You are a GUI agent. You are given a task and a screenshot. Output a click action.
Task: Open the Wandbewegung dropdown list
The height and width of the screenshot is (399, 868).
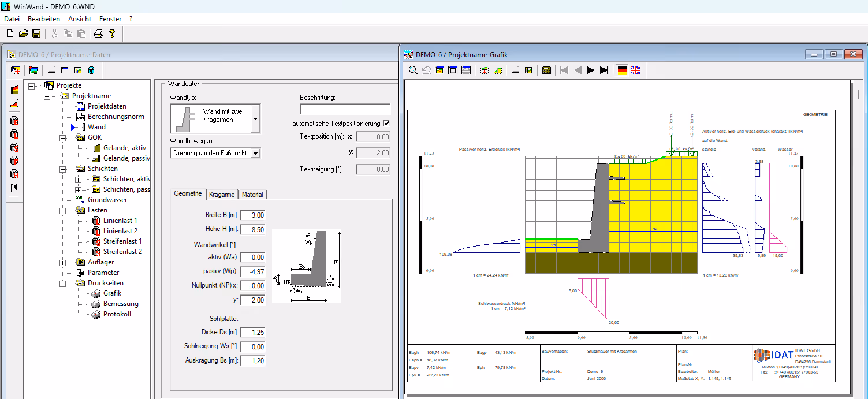[x=256, y=153]
